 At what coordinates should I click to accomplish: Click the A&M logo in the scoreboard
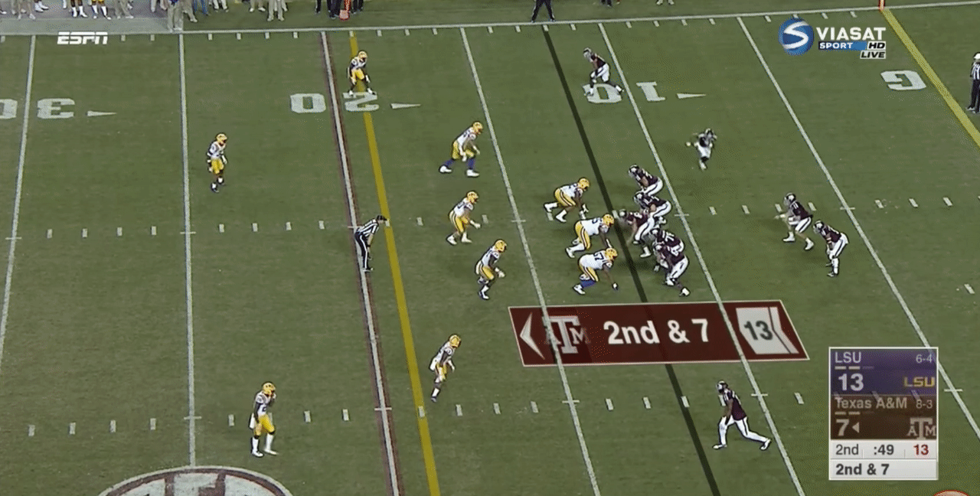pos(922,427)
